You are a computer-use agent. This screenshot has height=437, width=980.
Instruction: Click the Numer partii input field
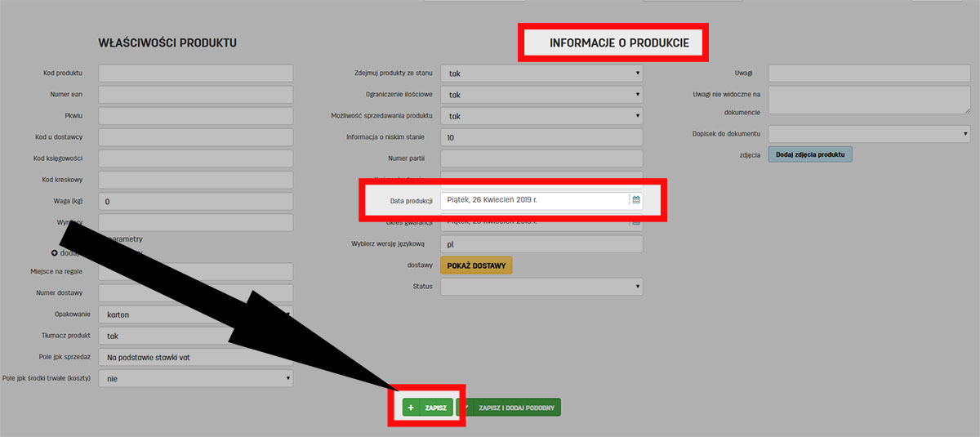(x=541, y=158)
